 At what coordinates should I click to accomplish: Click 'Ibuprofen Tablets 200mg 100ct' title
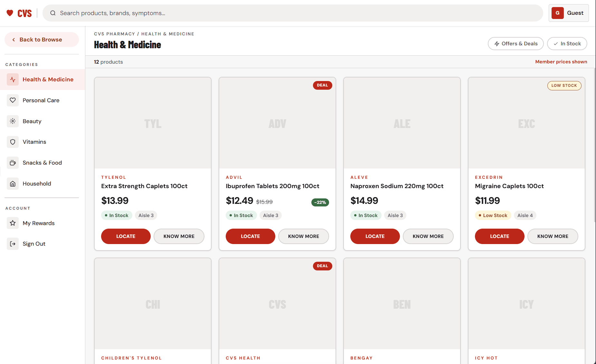272,186
